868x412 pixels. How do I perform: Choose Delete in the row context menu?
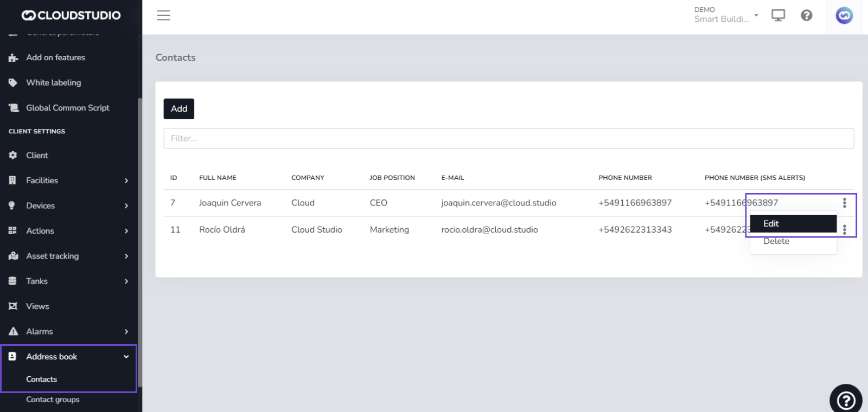776,242
